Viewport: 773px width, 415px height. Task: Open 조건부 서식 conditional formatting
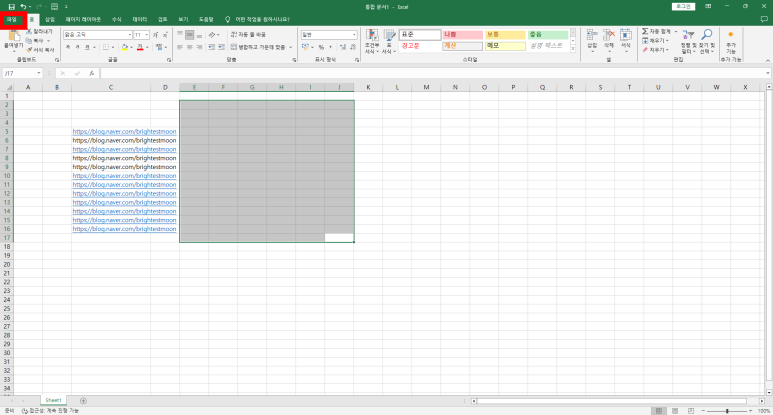click(372, 41)
